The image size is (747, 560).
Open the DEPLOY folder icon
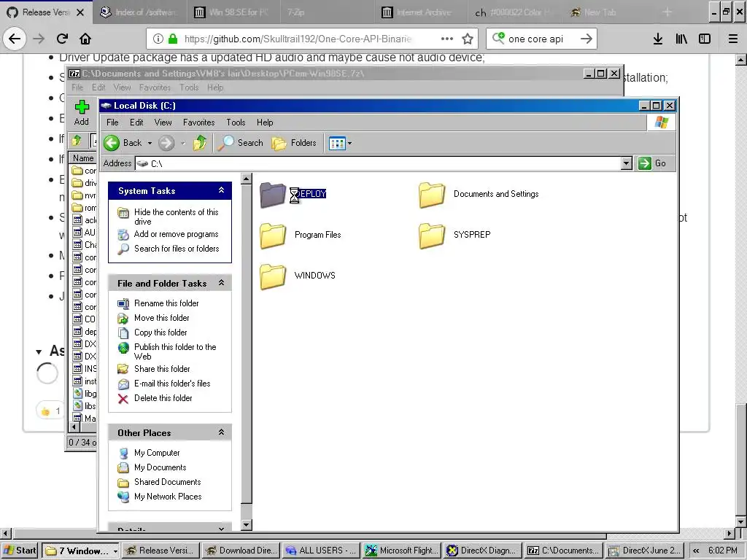pyautogui.click(x=273, y=194)
